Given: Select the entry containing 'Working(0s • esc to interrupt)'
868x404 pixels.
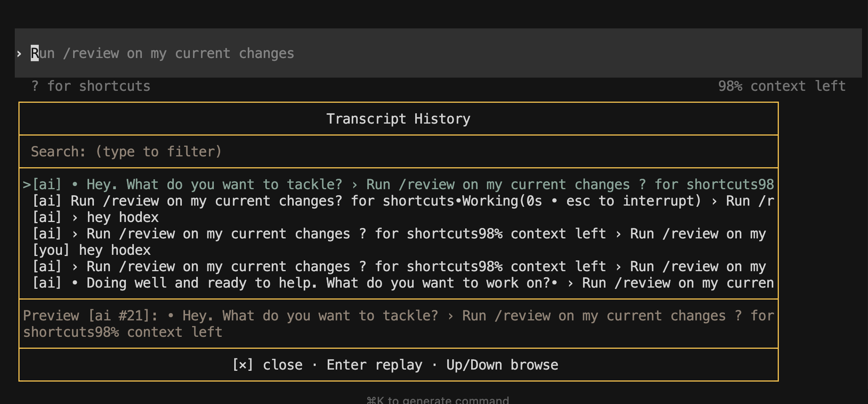Looking at the screenshot, I should tap(398, 201).
